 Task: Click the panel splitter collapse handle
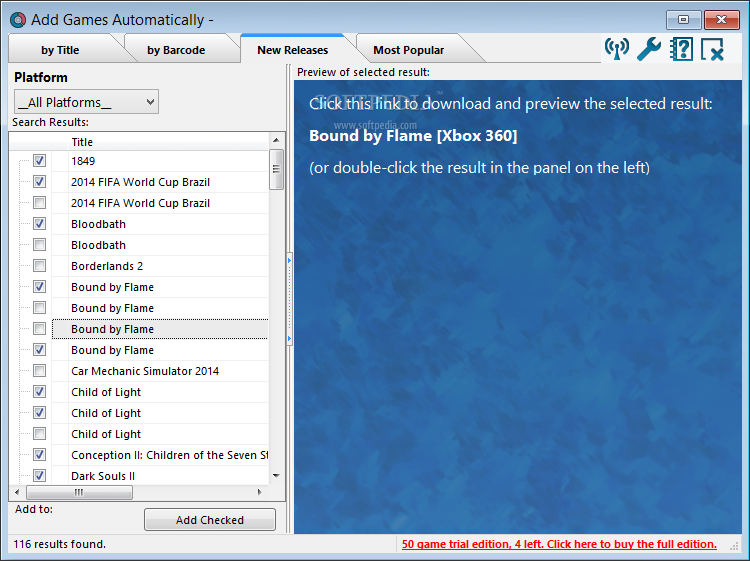(289, 299)
